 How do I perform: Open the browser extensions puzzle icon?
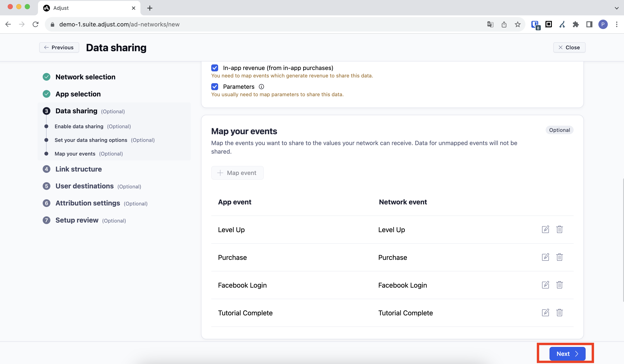576,24
